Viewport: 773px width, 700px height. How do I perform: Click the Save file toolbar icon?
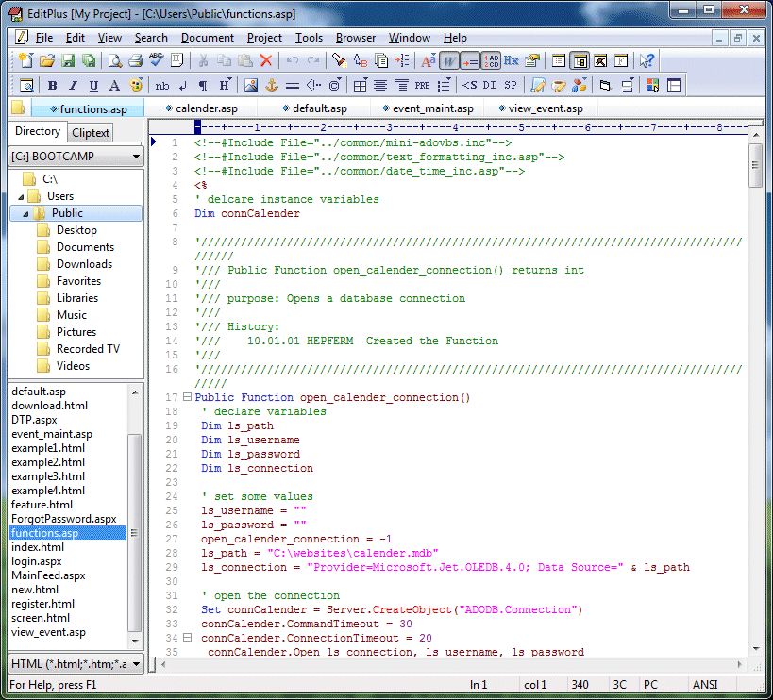pos(68,60)
